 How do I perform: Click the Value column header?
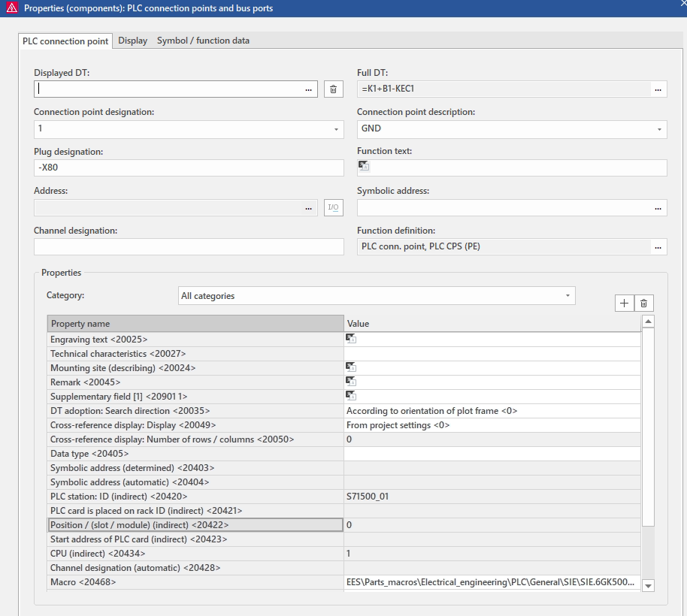tap(492, 324)
